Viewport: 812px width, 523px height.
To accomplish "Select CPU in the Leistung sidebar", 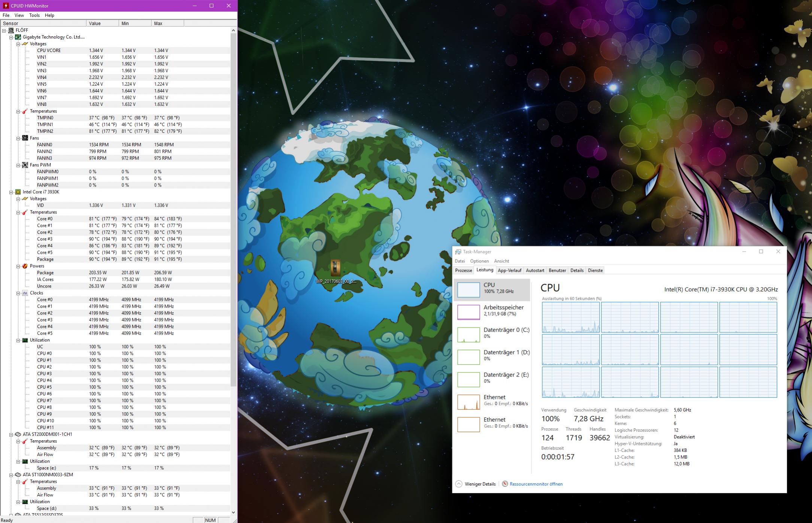I will 492,289.
